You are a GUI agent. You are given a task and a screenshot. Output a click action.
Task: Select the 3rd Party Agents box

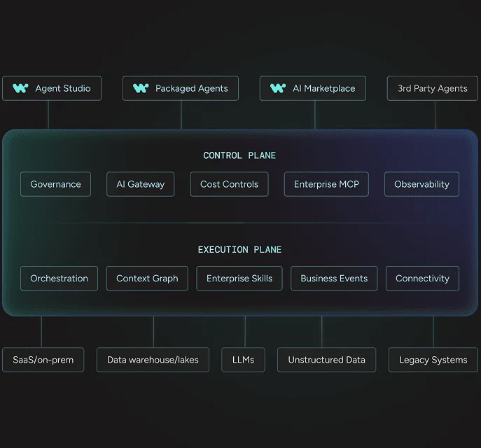(x=432, y=88)
